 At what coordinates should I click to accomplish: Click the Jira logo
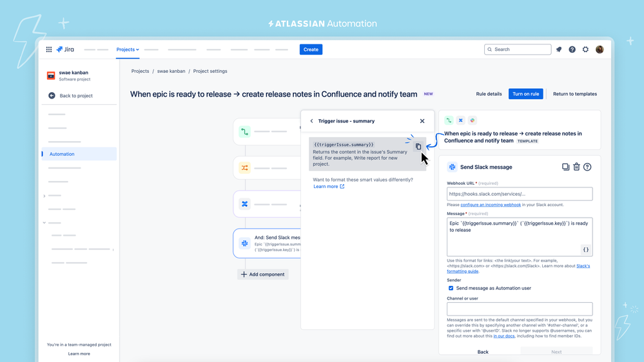pyautogui.click(x=65, y=49)
